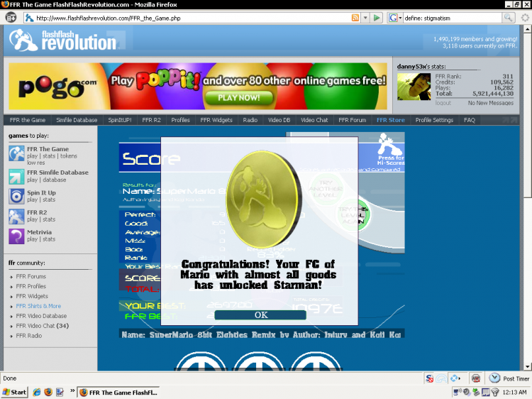Click the logout link
The image size is (532, 399).
[x=443, y=102]
